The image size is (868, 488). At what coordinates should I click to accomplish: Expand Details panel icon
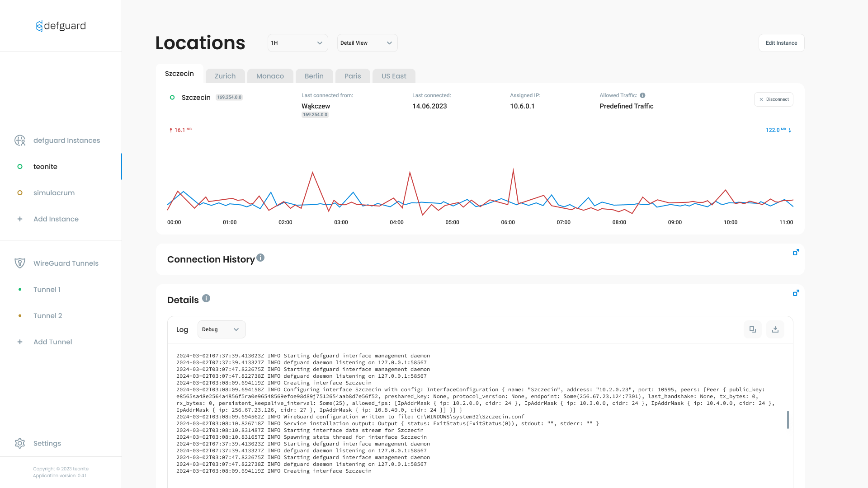tap(796, 292)
